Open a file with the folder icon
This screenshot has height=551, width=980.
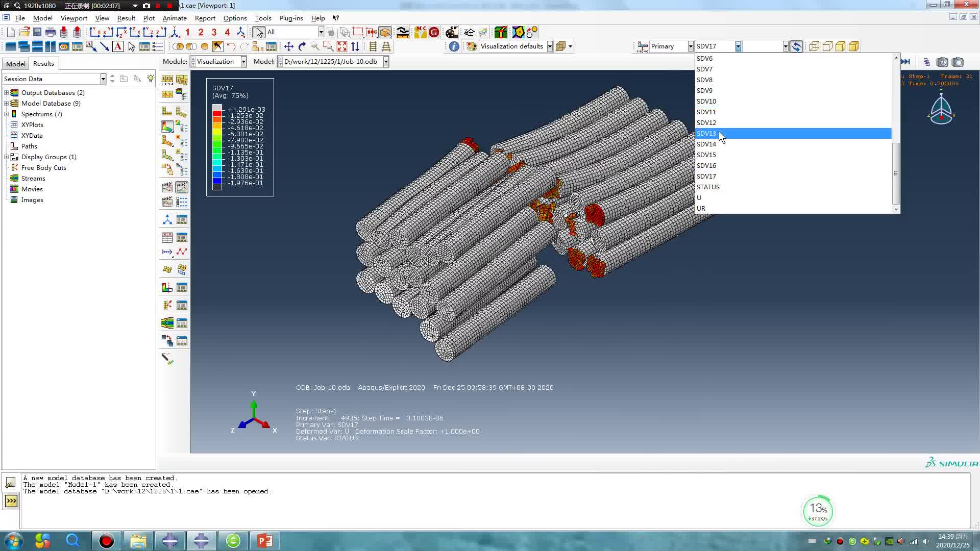click(24, 32)
